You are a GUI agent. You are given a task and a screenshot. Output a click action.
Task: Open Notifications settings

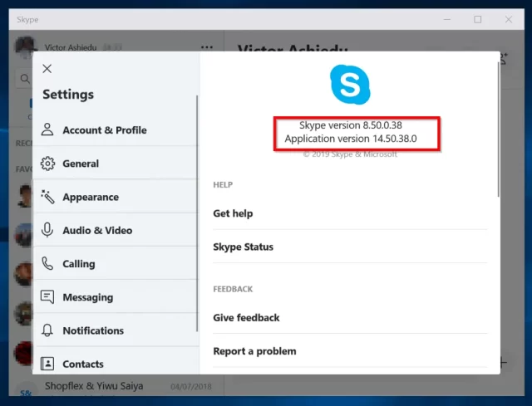tap(116, 330)
